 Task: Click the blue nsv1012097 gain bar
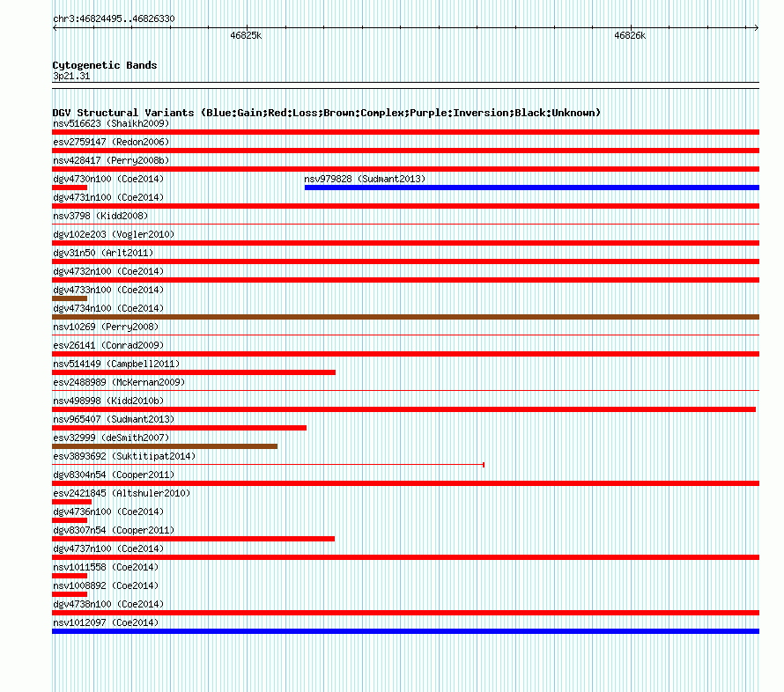coord(405,631)
